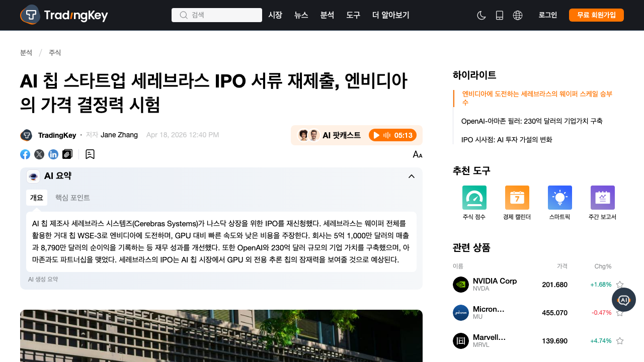This screenshot has width=644, height=362.
Task: Click Marvell change +4.74%
Action: [601, 341]
